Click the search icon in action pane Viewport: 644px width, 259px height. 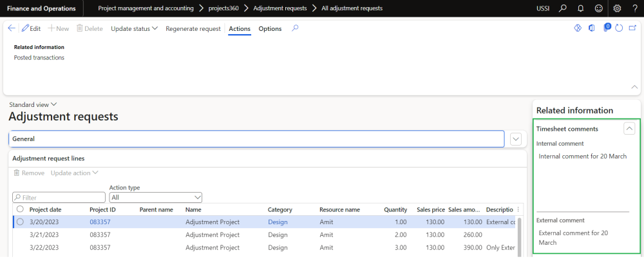click(x=295, y=28)
